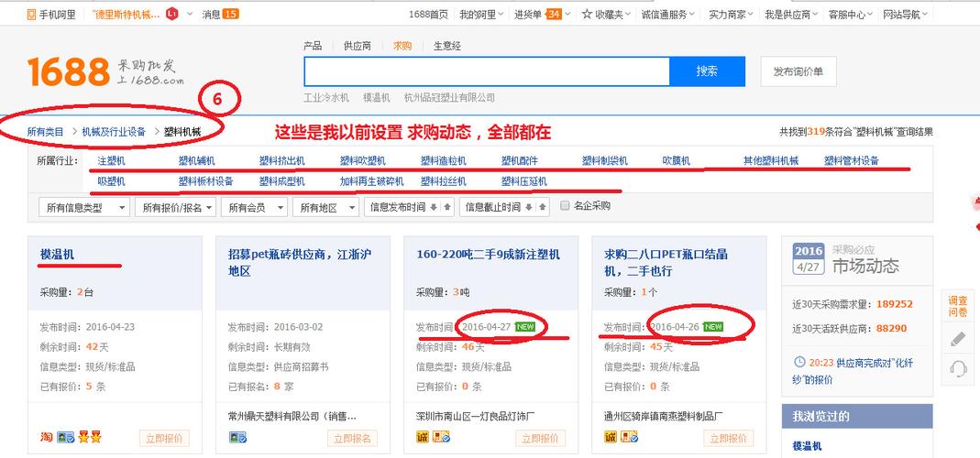Click the pencil feedback icon in sidebar
The width and height of the screenshot is (980, 458).
(957, 339)
